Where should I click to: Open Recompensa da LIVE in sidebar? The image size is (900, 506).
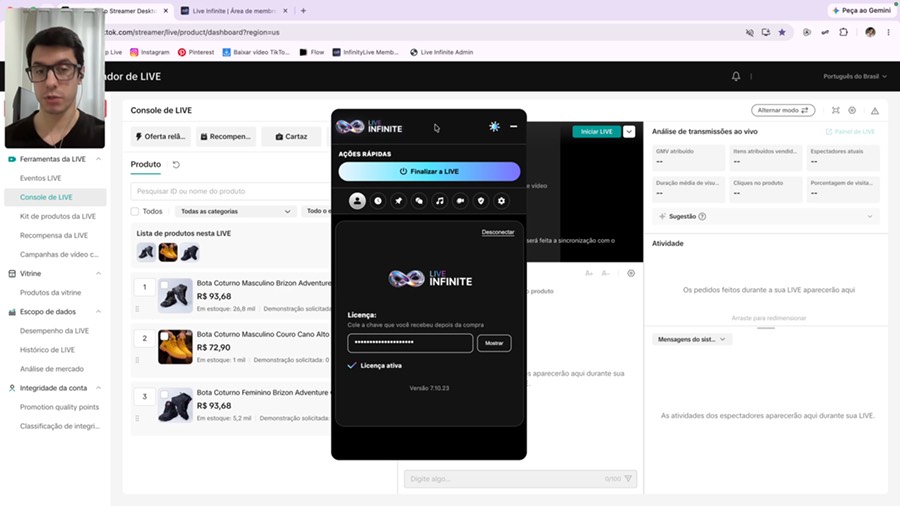53,235
